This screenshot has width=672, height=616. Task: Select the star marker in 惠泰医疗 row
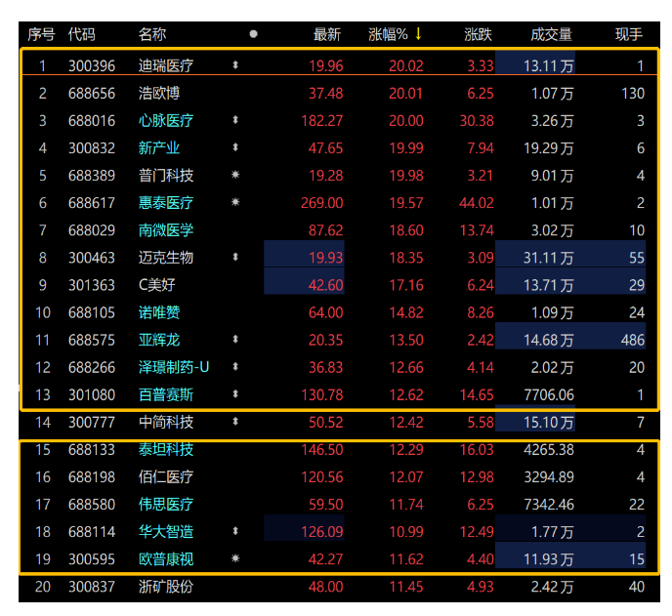pyautogui.click(x=234, y=203)
